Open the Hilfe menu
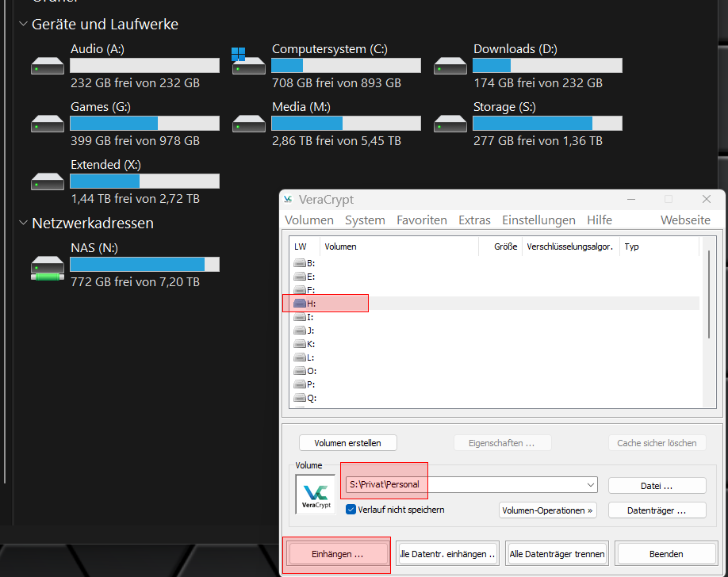The height and width of the screenshot is (577, 728). tap(600, 220)
